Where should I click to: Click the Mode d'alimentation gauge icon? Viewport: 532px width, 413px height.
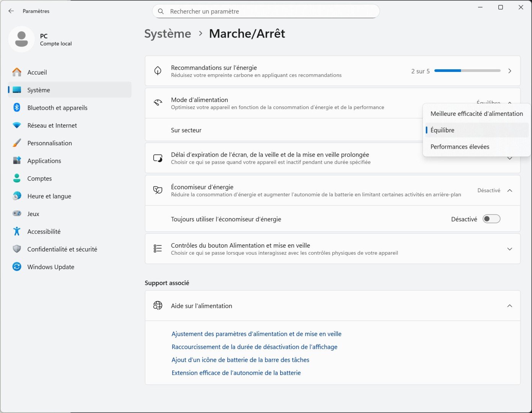point(158,103)
